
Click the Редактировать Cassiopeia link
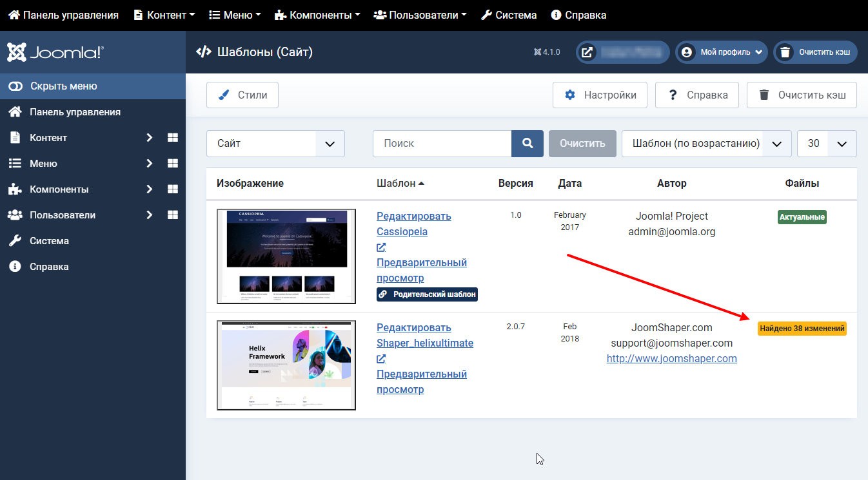coord(413,224)
